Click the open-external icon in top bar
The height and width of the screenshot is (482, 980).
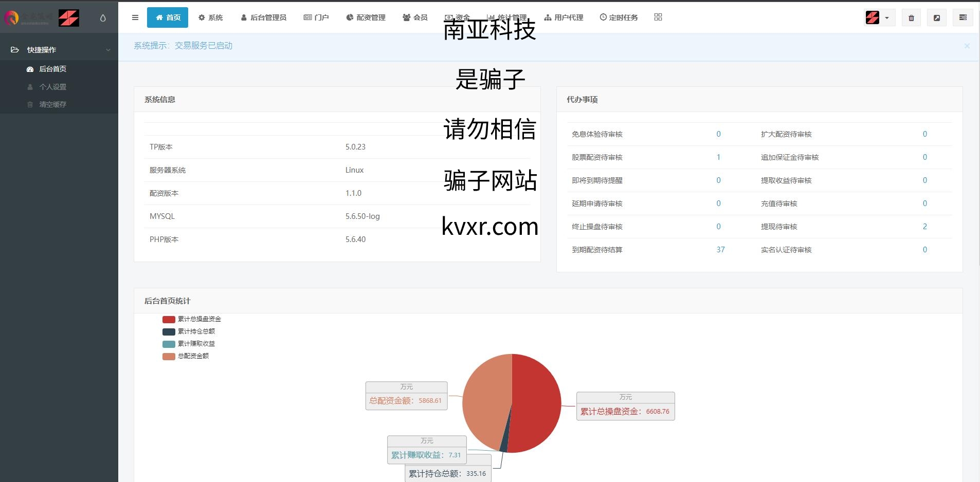tap(937, 18)
